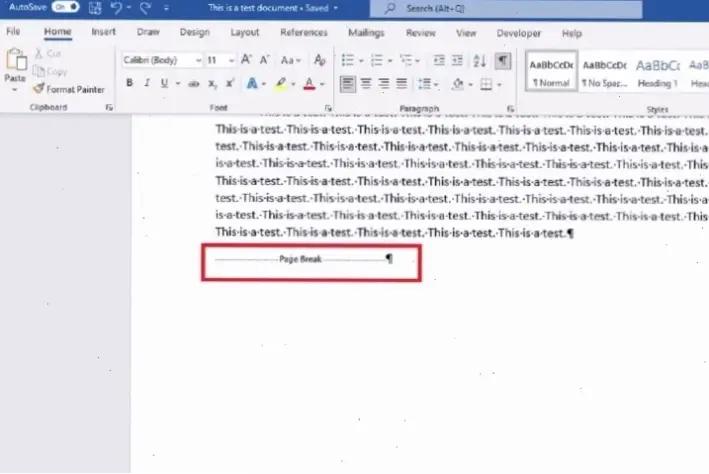Open the Underline style dropdown arrow

(x=178, y=84)
